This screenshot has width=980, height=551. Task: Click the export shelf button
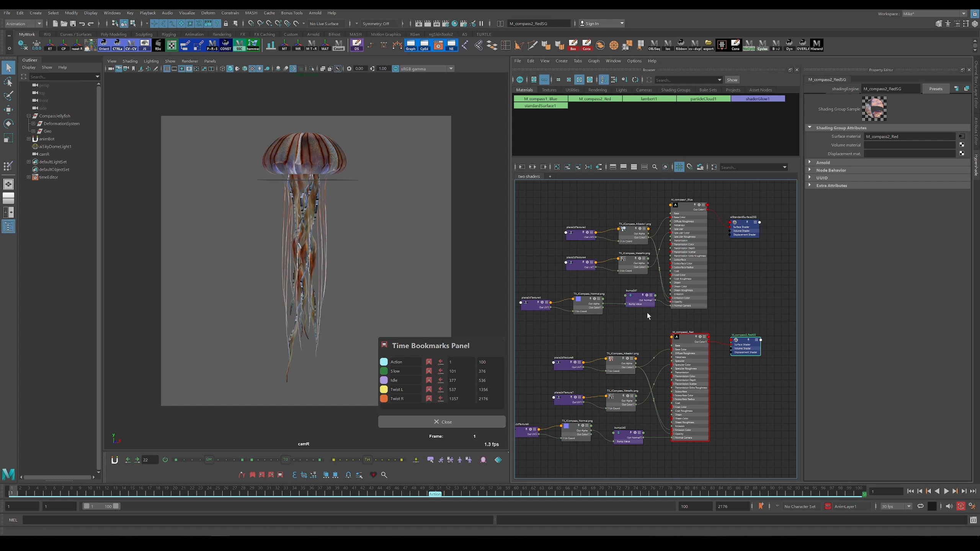[x=708, y=45]
